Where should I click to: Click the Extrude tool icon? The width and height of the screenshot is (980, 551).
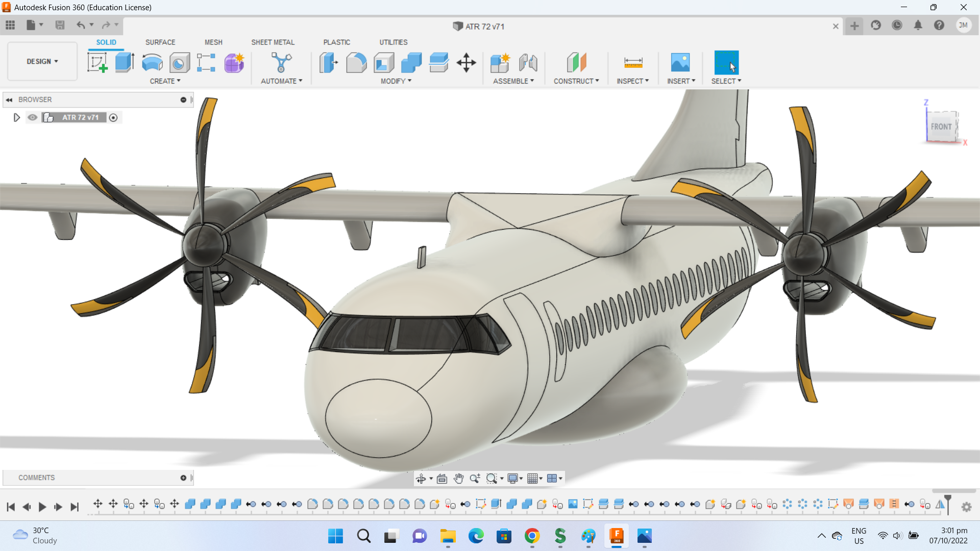125,63
